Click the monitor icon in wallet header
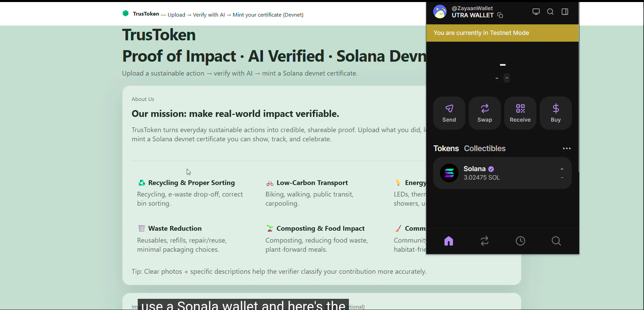644x310 pixels. click(536, 12)
